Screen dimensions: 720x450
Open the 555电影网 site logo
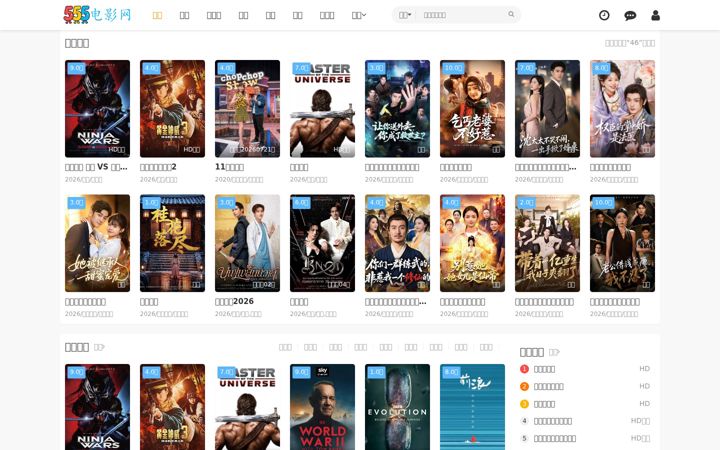coord(97,15)
